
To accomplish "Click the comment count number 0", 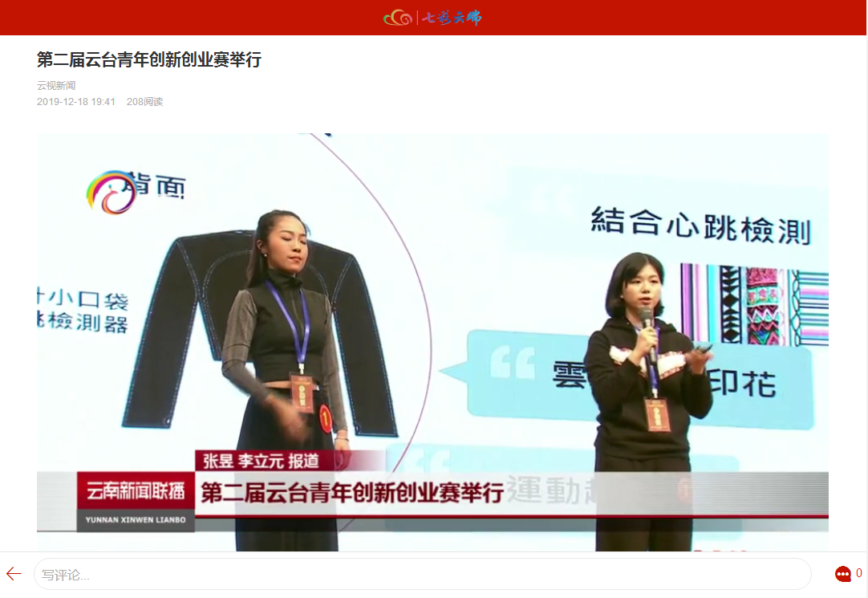I will (859, 573).
